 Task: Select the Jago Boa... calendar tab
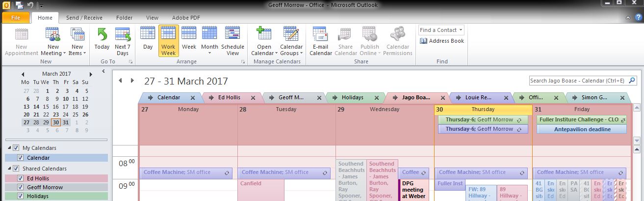415,97
